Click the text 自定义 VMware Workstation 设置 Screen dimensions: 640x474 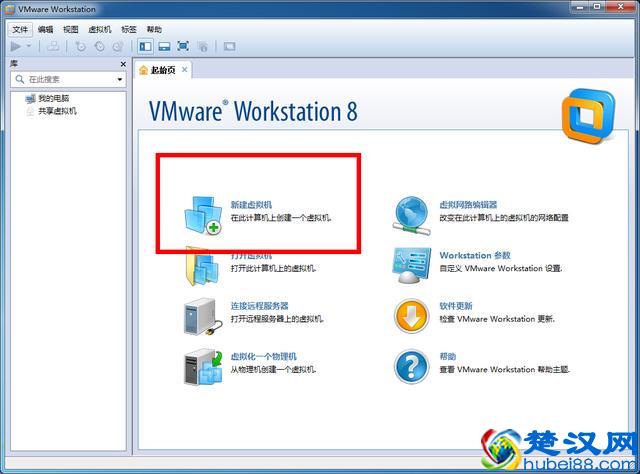click(x=501, y=268)
